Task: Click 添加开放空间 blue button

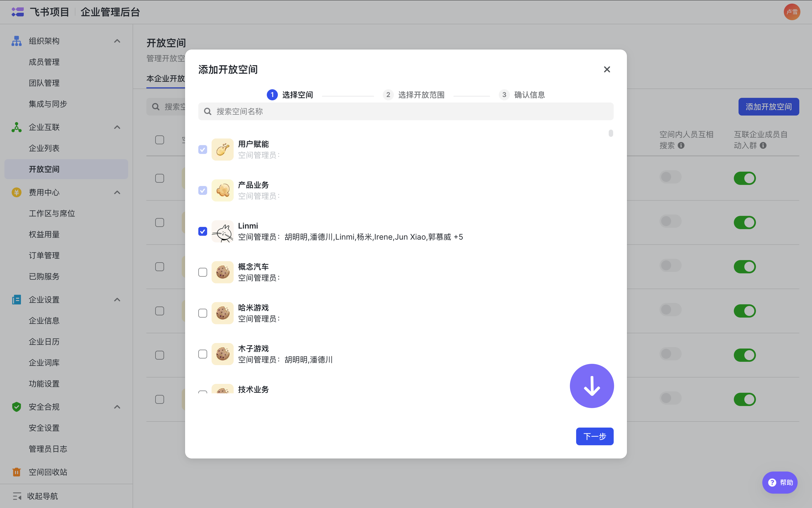Action: click(768, 107)
